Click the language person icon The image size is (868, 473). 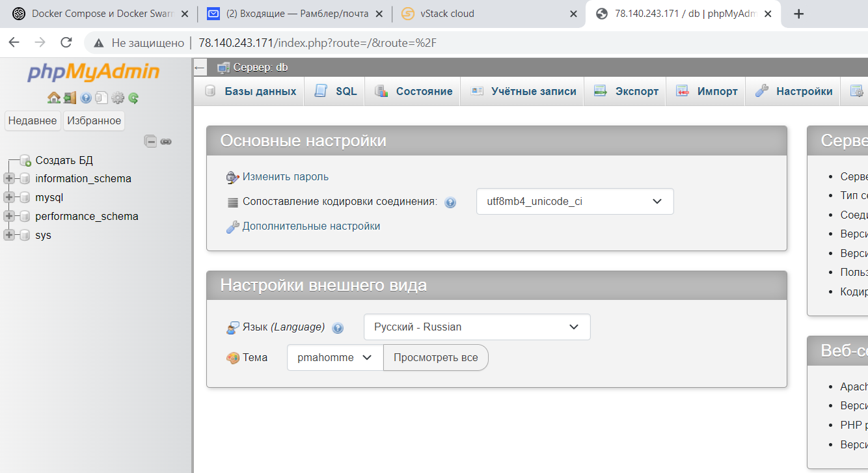tap(232, 327)
